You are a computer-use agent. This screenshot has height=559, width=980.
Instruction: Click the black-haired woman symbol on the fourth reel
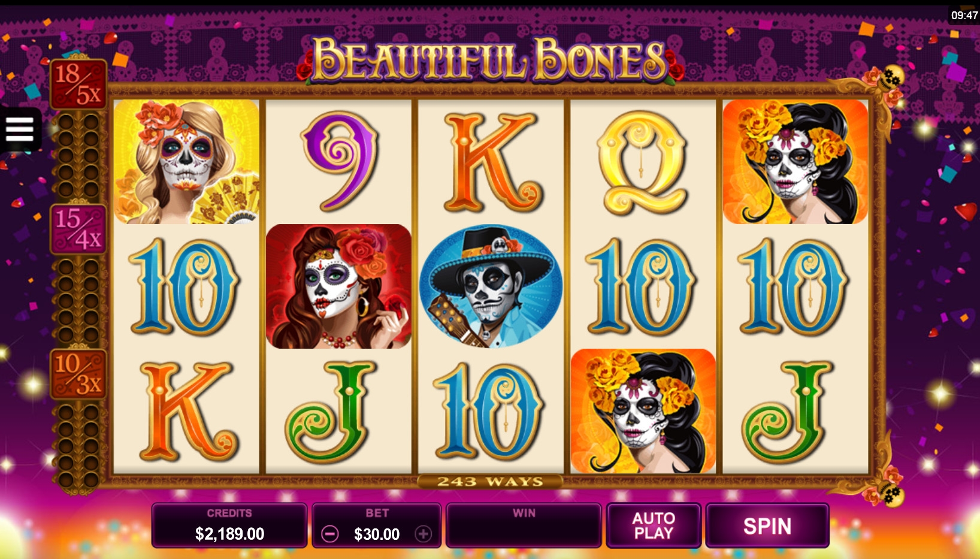coord(643,411)
